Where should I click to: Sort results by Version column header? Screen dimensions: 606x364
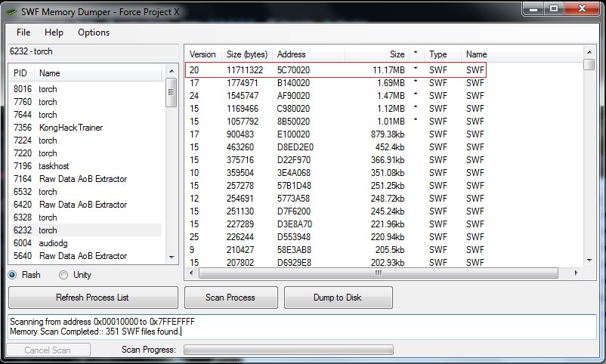(x=203, y=54)
